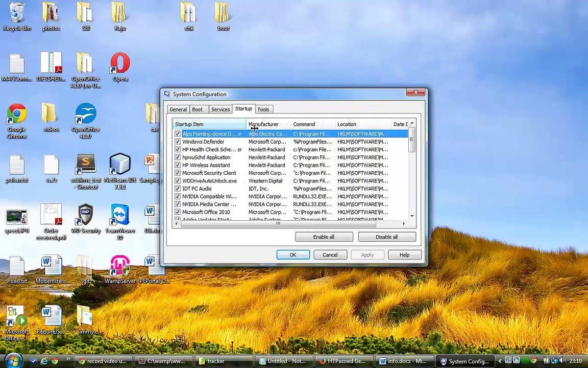Sort by Manufacturer column header
This screenshot has width=588, height=368.
tap(268, 124)
